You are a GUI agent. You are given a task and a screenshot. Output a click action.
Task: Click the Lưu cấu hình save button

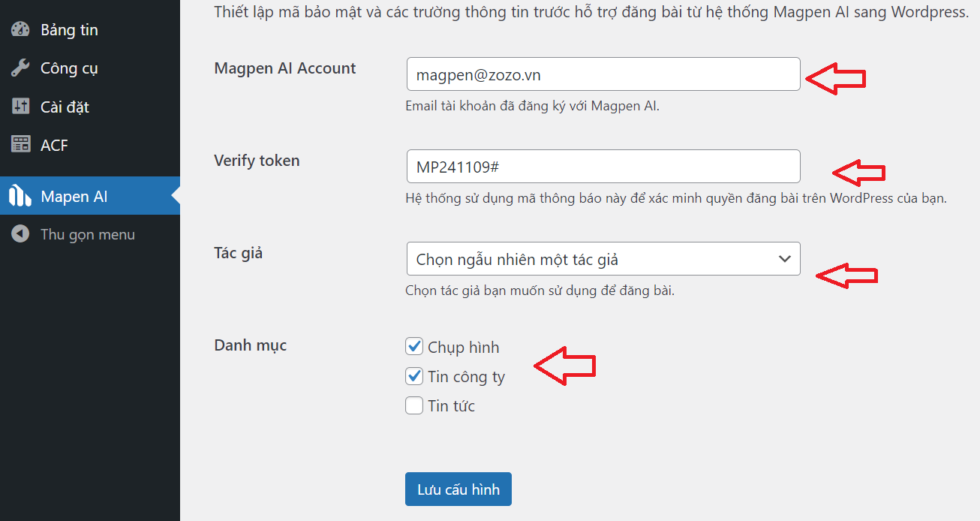[x=458, y=489]
